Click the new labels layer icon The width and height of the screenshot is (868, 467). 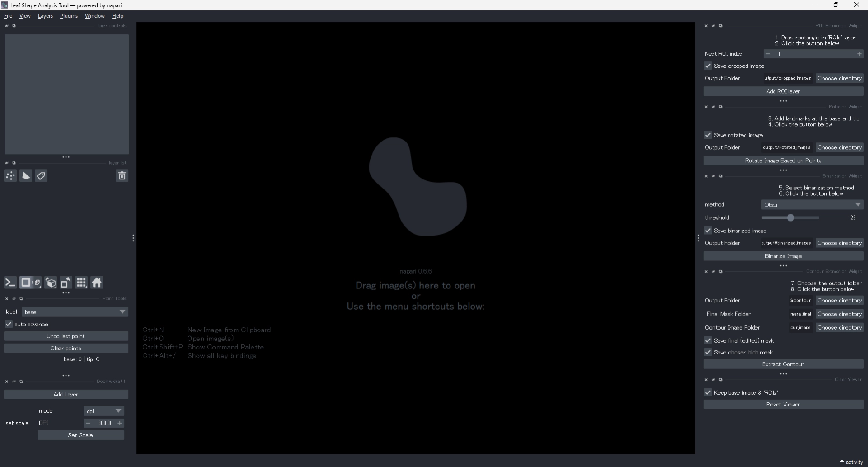pyautogui.click(x=41, y=176)
